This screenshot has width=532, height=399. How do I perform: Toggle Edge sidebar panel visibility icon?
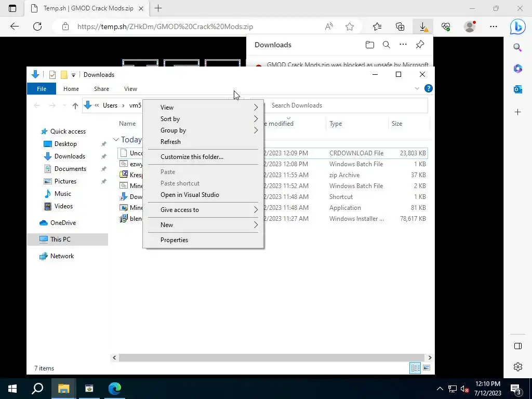point(518,346)
